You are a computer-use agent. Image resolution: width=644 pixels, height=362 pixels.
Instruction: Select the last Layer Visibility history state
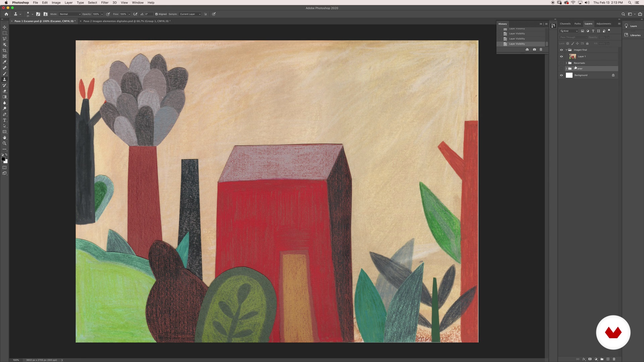click(521, 44)
